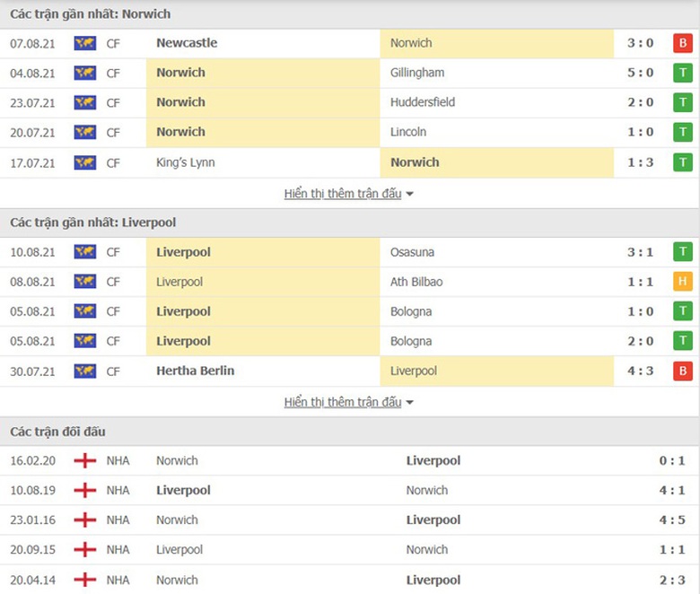Click the world flag icon beside Newcastle match
700x594 pixels.
click(x=85, y=43)
